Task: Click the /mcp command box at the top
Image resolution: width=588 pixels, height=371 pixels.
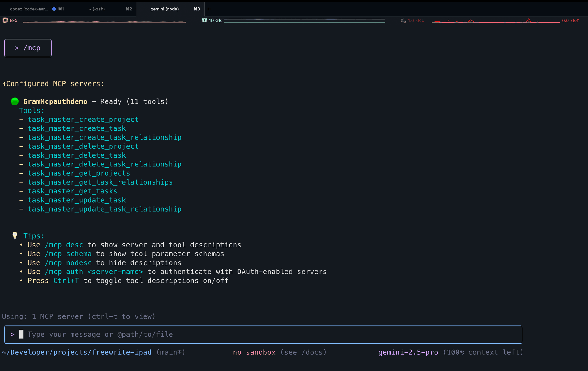Action: pyautogui.click(x=28, y=48)
